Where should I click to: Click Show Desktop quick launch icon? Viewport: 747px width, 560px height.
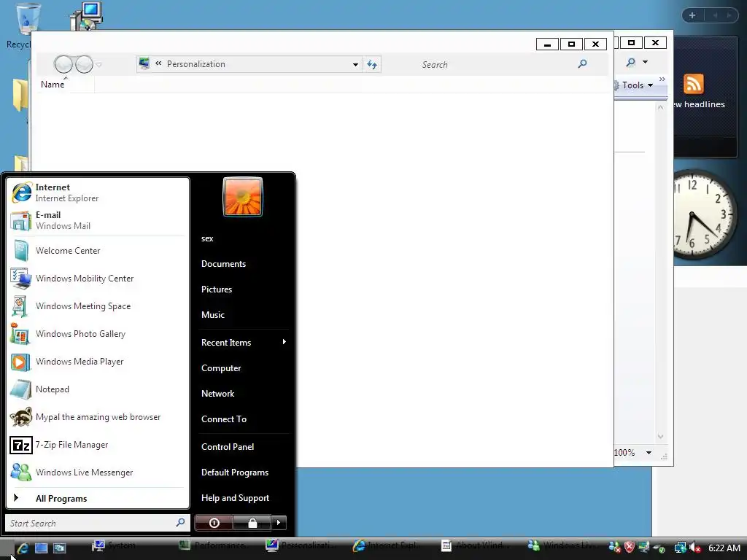[x=42, y=548]
